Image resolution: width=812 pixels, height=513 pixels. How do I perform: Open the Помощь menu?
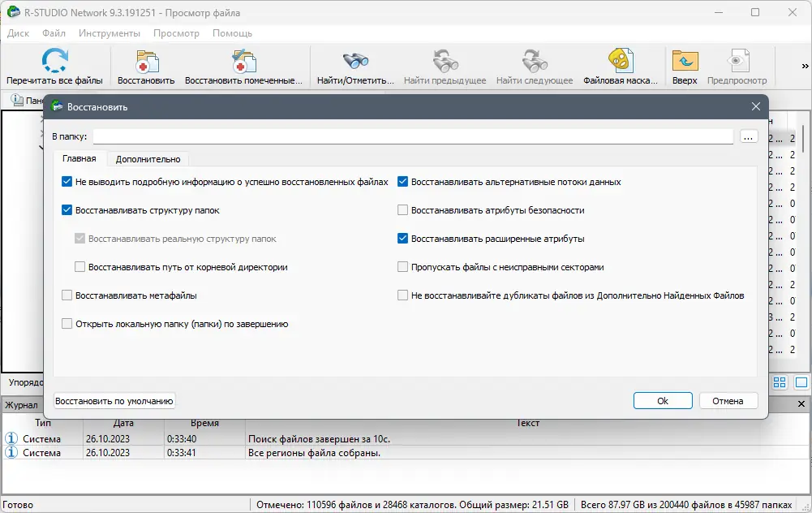[232, 33]
